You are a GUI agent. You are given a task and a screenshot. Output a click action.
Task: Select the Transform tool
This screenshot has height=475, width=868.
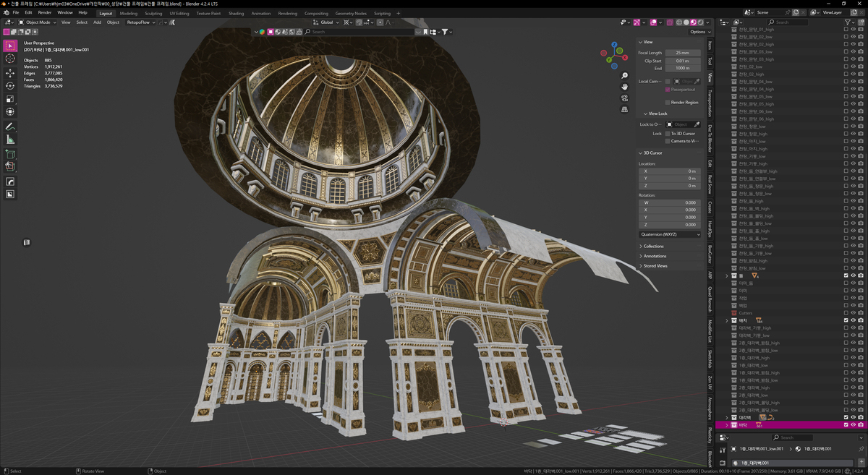[10, 112]
